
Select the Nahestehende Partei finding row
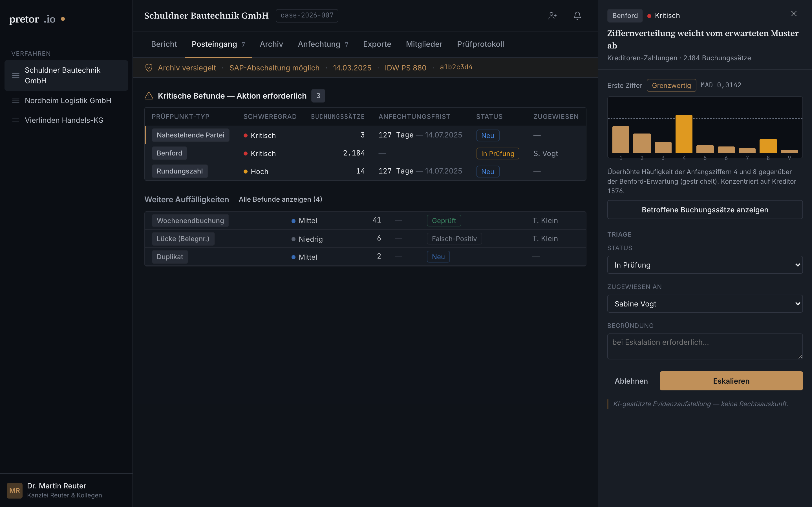tap(365, 135)
